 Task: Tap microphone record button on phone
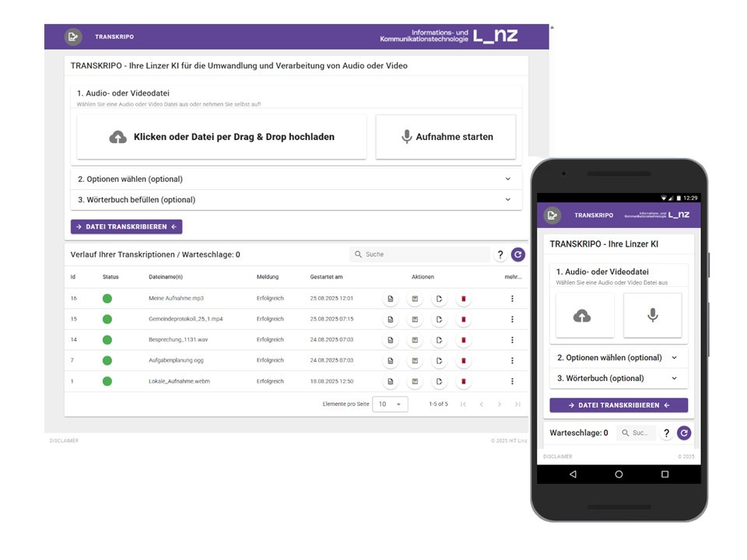(653, 315)
